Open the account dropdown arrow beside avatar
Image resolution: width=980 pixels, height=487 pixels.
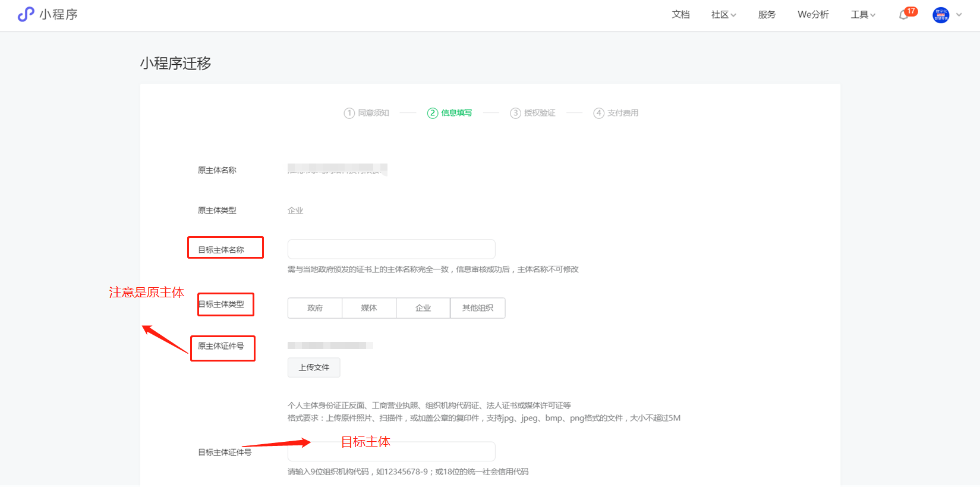959,15
